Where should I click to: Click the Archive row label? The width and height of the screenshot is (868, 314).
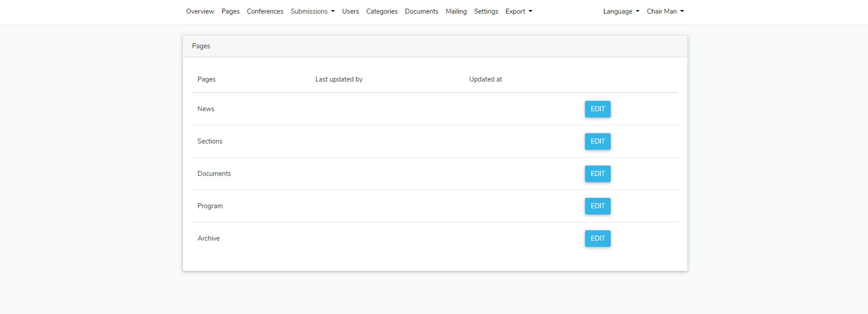tap(208, 238)
